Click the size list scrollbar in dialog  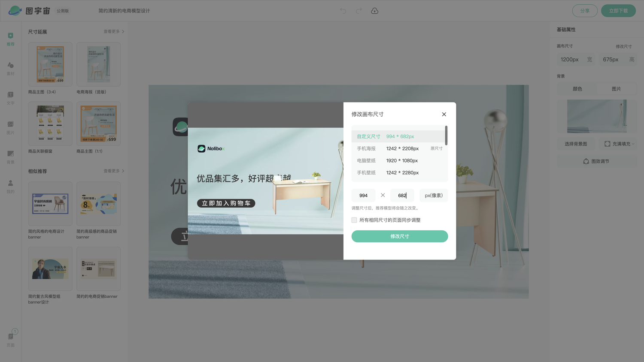point(446,136)
